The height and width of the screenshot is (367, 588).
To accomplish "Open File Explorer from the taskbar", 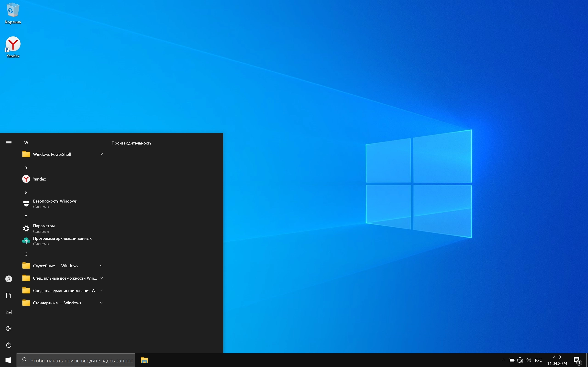I will coord(144,360).
